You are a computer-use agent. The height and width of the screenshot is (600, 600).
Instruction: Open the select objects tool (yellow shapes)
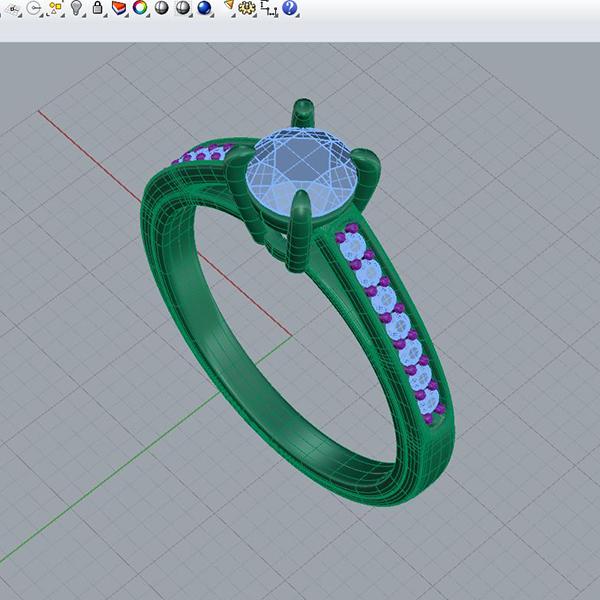[x=55, y=8]
